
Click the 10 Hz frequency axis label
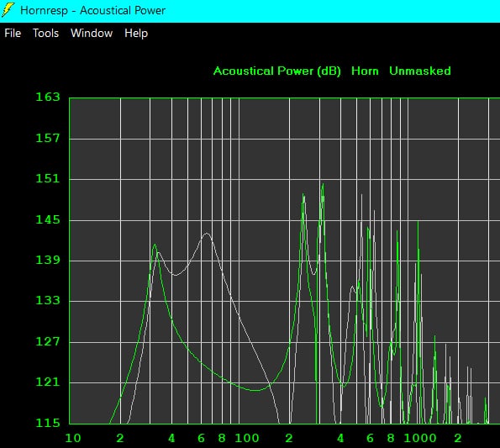73,438
